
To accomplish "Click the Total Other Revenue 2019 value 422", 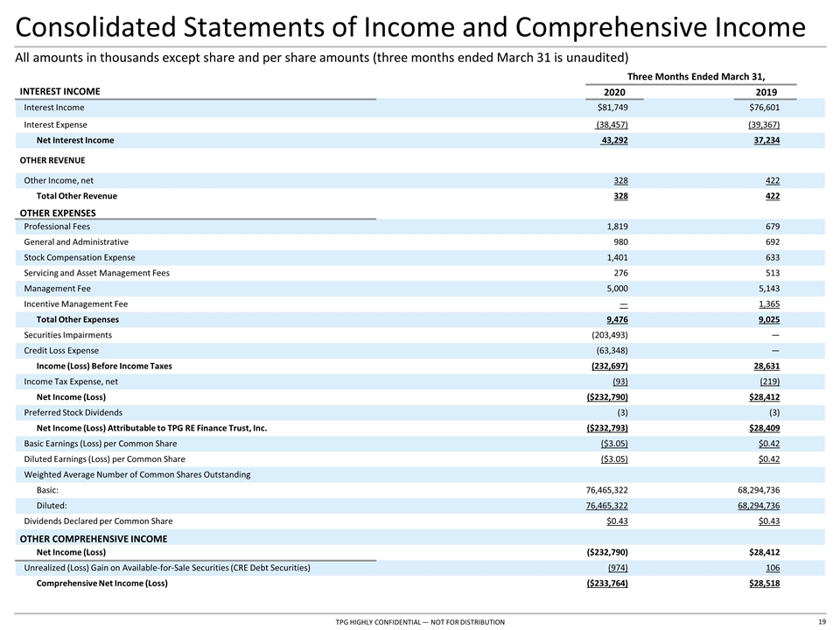I will pos(773,196).
